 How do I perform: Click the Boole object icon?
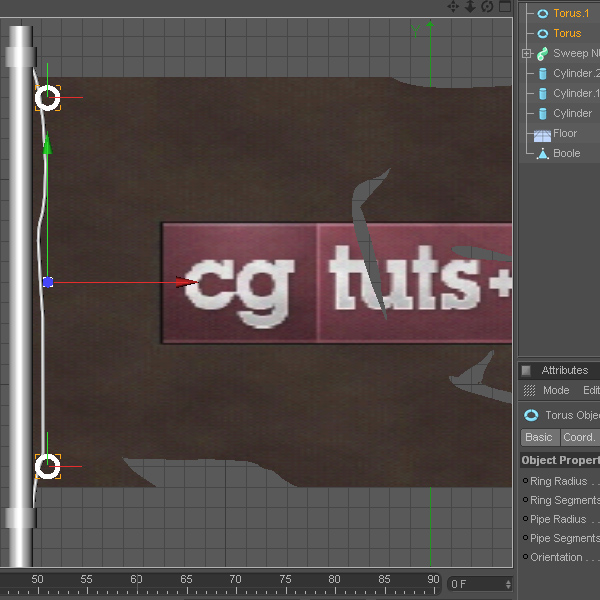543,154
